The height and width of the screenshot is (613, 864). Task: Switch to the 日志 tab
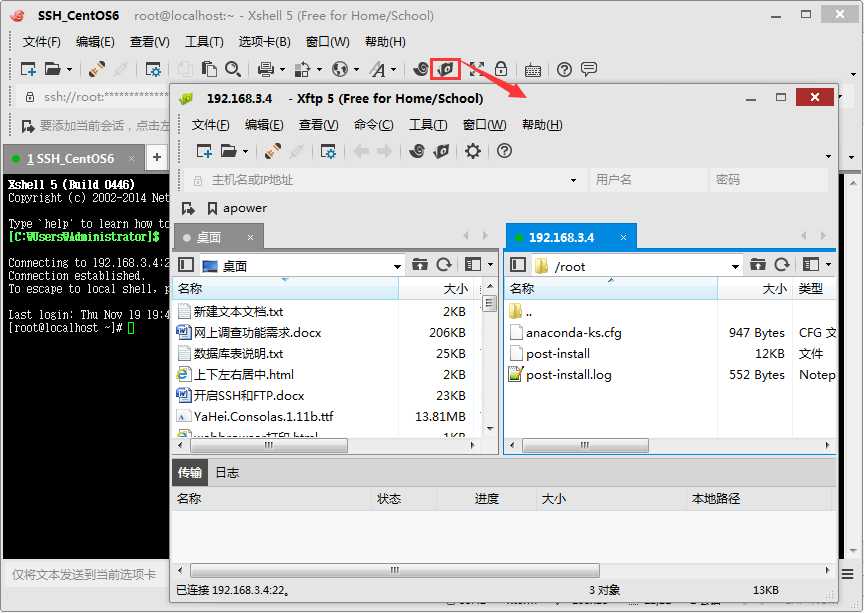coord(227,473)
